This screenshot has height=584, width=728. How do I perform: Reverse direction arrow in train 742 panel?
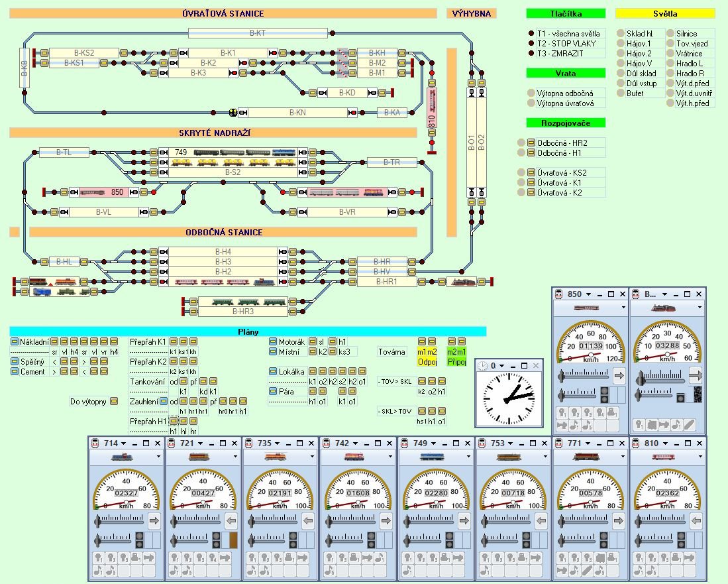(x=385, y=520)
